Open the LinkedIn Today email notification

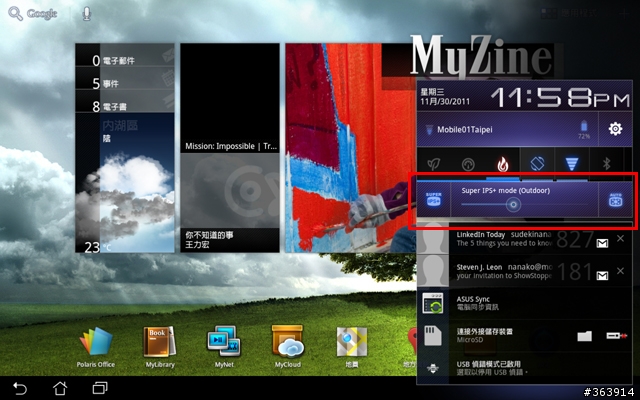click(504, 239)
